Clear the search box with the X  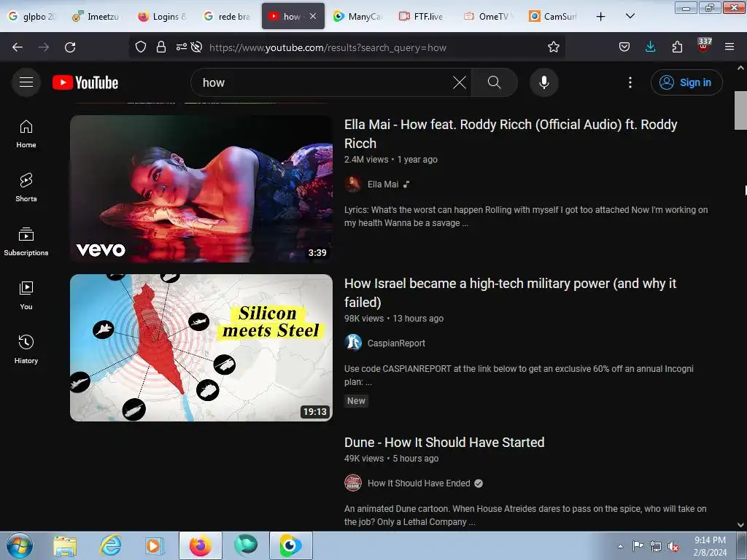pyautogui.click(x=460, y=82)
